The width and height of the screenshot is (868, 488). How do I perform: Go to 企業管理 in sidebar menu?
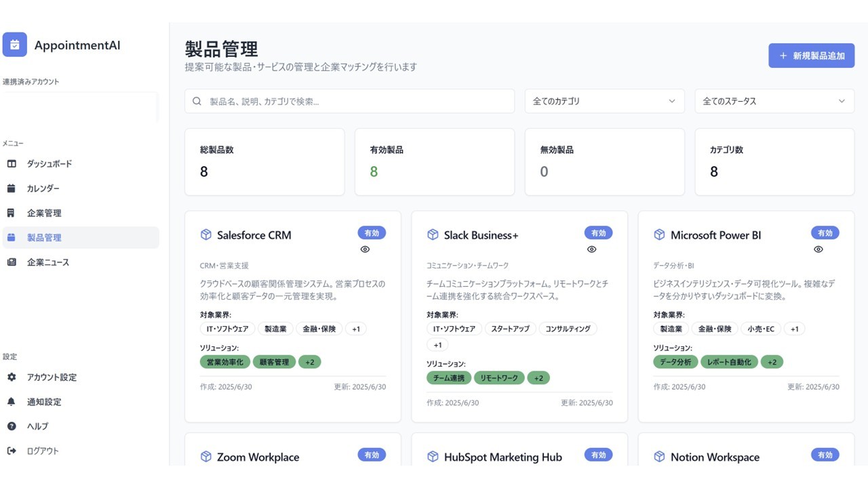tap(81, 213)
